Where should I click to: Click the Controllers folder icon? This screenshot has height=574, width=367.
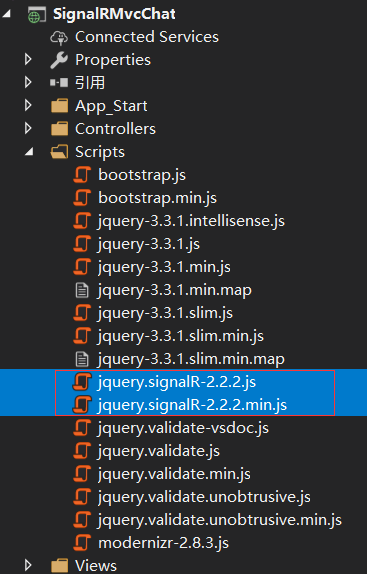(59, 129)
